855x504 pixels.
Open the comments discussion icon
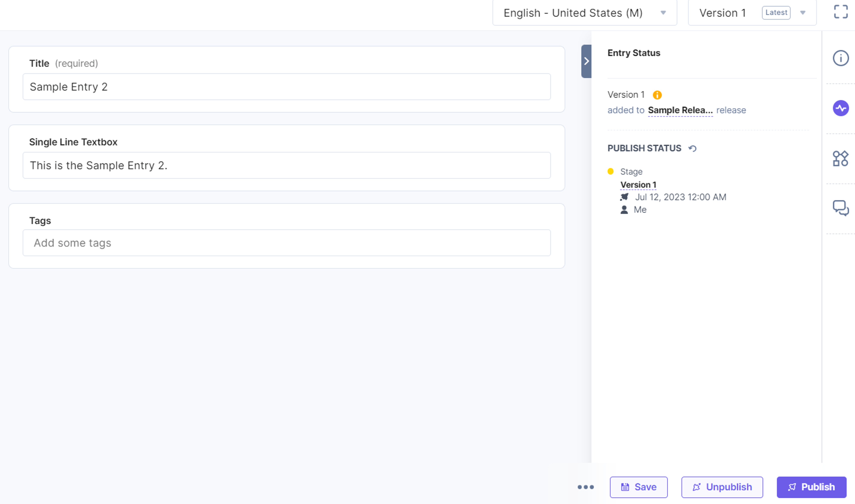tap(840, 208)
